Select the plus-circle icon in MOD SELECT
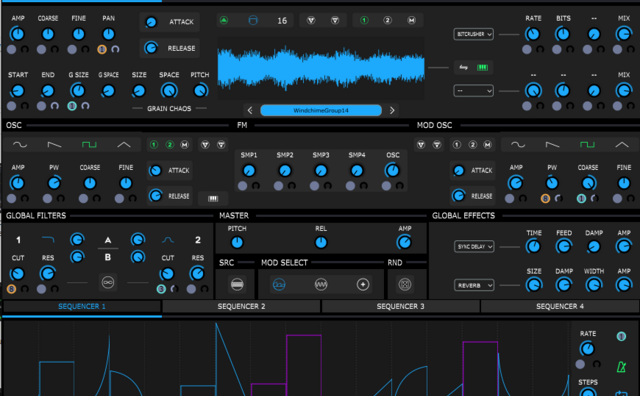This screenshot has height=396, width=640. point(363,285)
